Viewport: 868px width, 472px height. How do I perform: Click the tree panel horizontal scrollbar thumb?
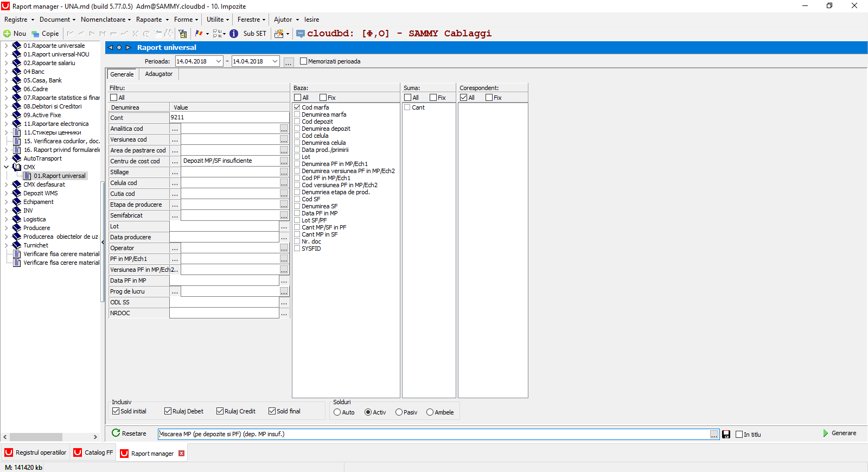click(x=36, y=437)
